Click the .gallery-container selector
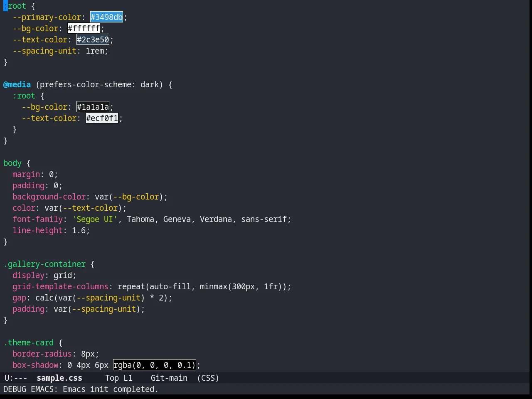 [44, 264]
